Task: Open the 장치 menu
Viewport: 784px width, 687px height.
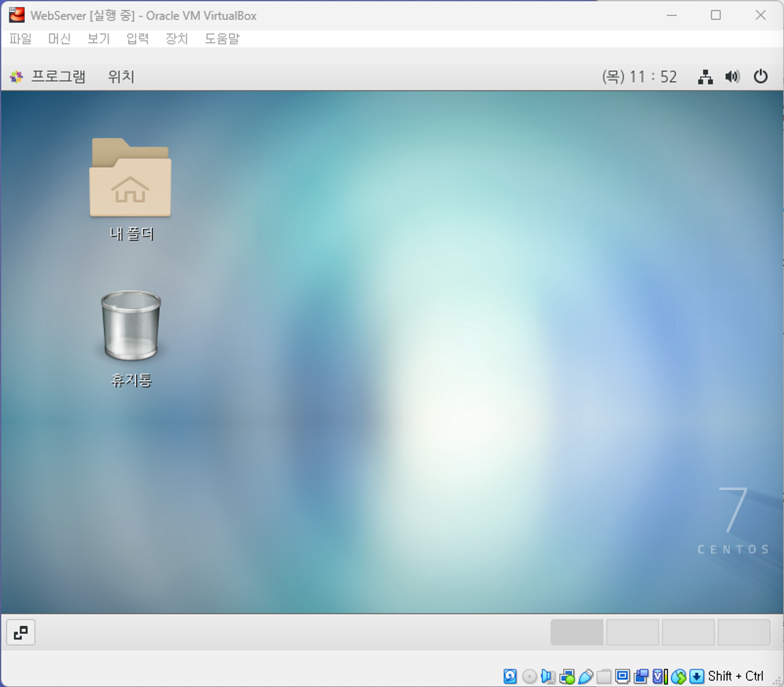Action: coord(177,39)
